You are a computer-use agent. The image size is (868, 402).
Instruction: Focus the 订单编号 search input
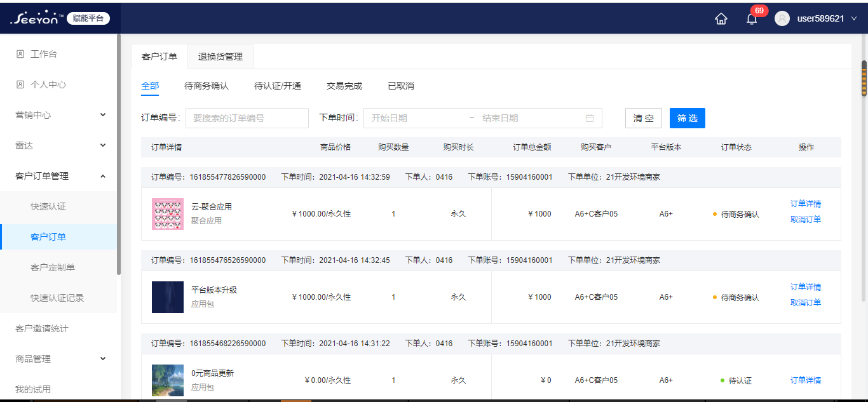pyautogui.click(x=247, y=118)
